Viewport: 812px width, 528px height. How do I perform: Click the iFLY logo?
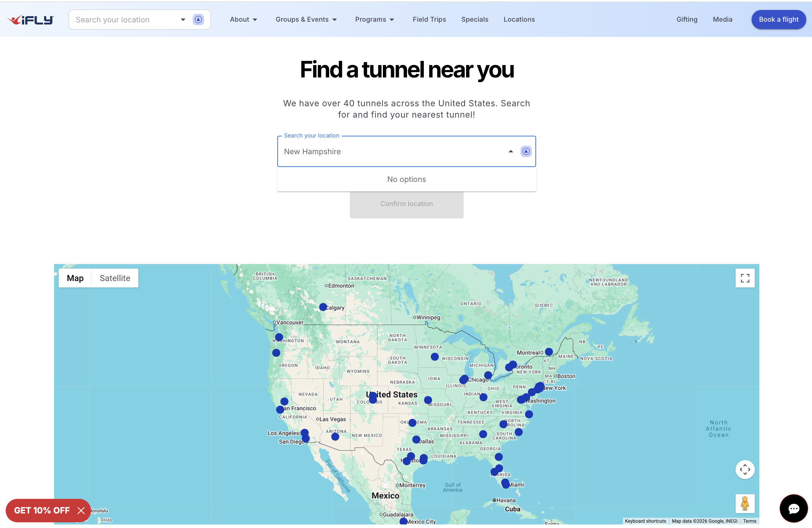click(31, 20)
